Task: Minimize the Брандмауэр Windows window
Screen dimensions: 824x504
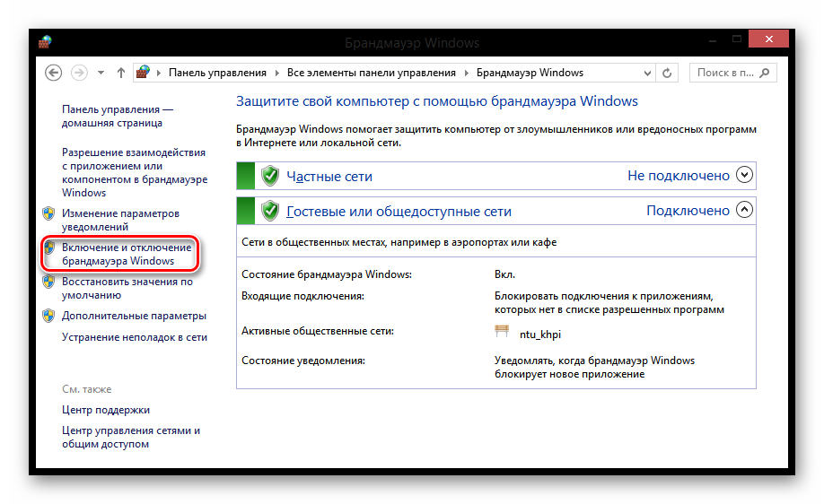Action: coord(713,39)
